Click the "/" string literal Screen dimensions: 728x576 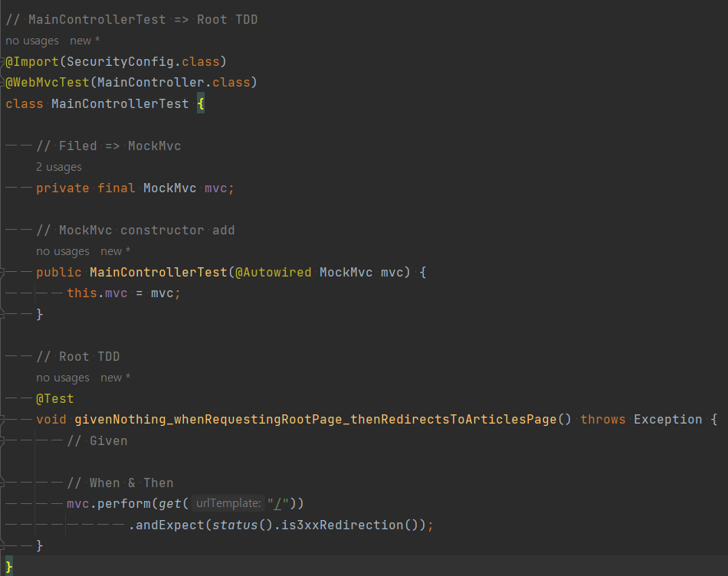pyautogui.click(x=278, y=504)
